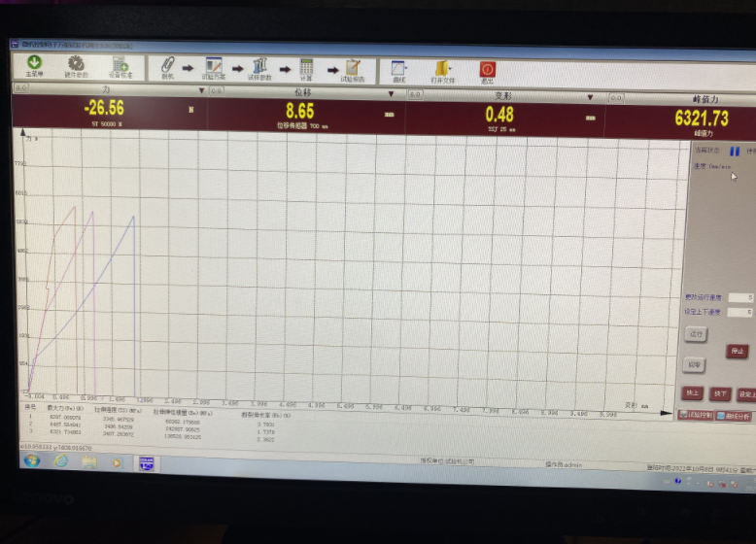Click the paperclip connect (联机) icon
The width and height of the screenshot is (756, 544).
(x=167, y=68)
